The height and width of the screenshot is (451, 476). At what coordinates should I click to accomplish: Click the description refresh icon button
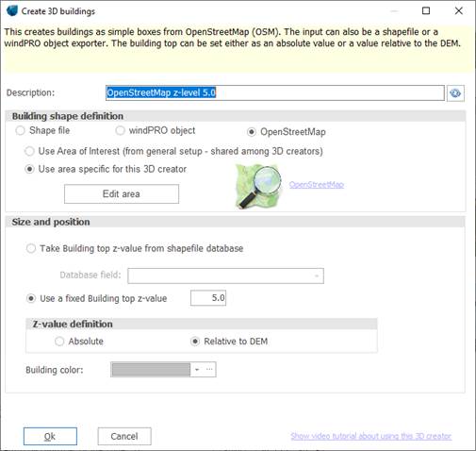455,93
